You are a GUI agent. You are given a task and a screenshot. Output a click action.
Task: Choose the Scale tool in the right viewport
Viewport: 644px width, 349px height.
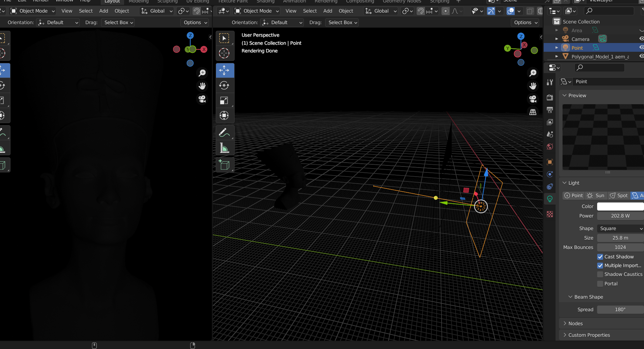pyautogui.click(x=224, y=101)
